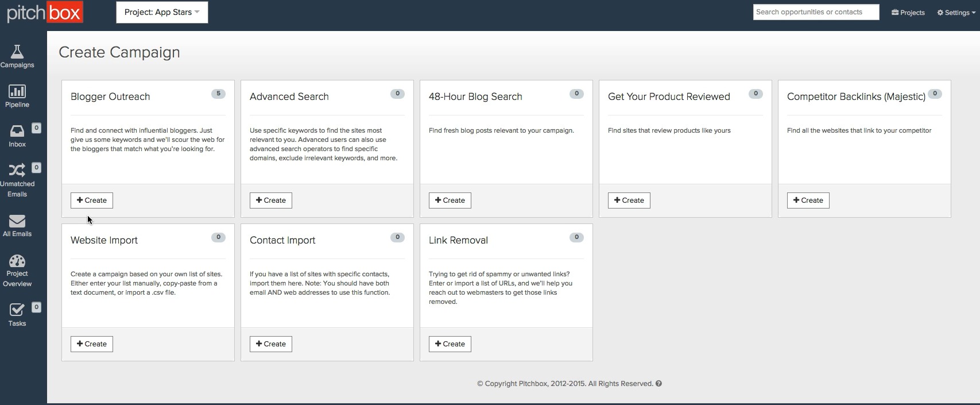This screenshot has height=405, width=980.
Task: Click the Create Campaign page heading
Action: click(x=119, y=52)
